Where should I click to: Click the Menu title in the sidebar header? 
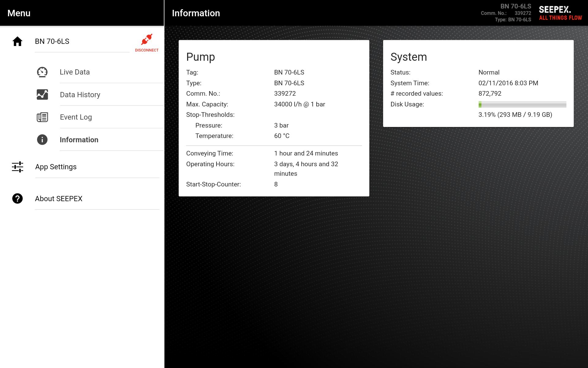point(19,13)
